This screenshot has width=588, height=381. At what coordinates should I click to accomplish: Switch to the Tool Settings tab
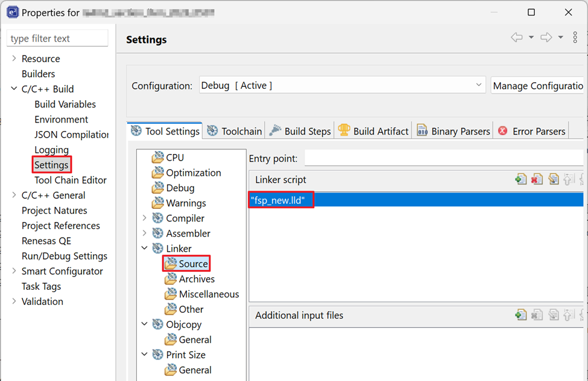(165, 131)
